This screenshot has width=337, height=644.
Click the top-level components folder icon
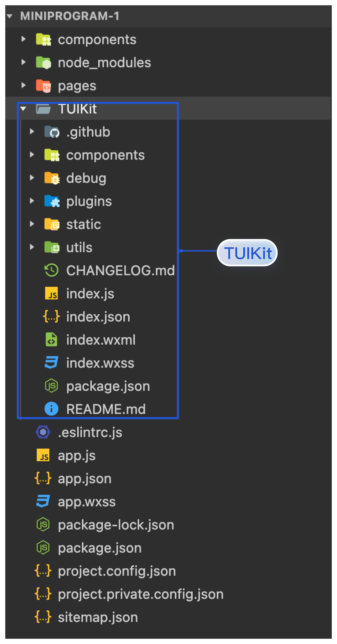tap(44, 39)
